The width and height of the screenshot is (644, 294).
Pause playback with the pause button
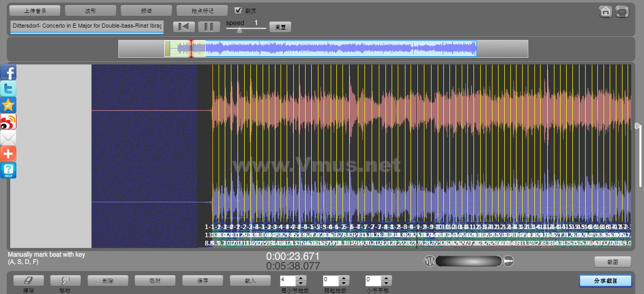[x=208, y=27]
